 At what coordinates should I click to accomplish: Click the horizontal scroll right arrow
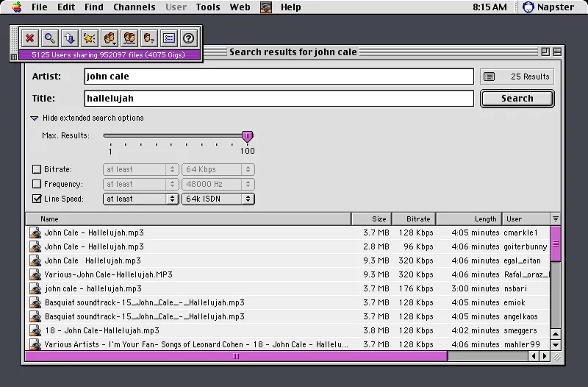pos(545,356)
